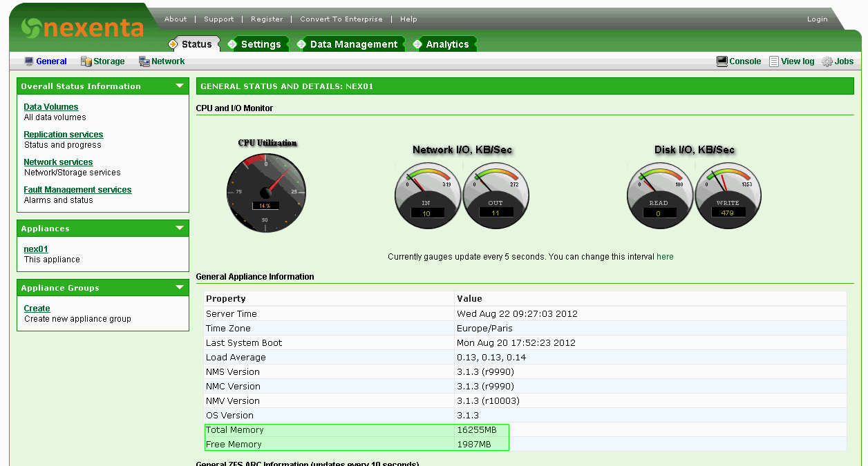Click the NMC Version value

pyautogui.click(x=485, y=387)
